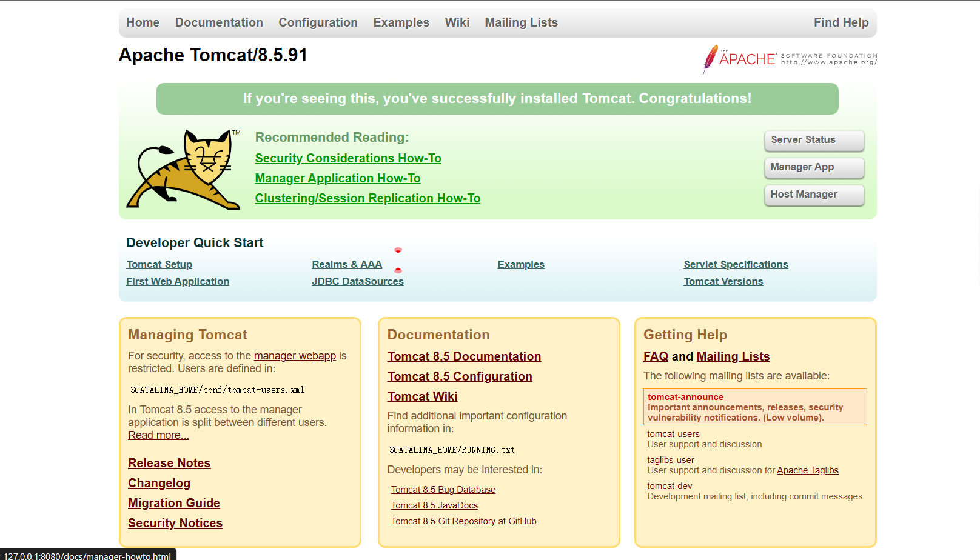Click the Recommended Reading heading

(332, 138)
